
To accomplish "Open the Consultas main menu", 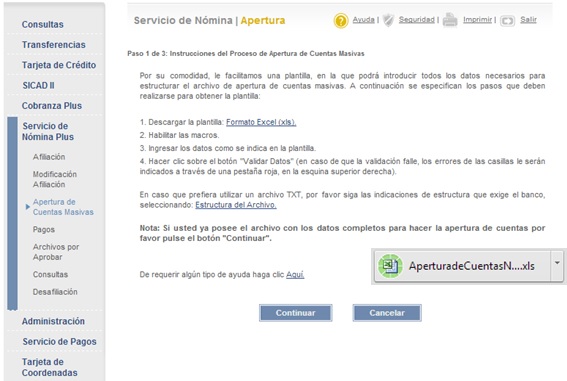I will click(43, 24).
